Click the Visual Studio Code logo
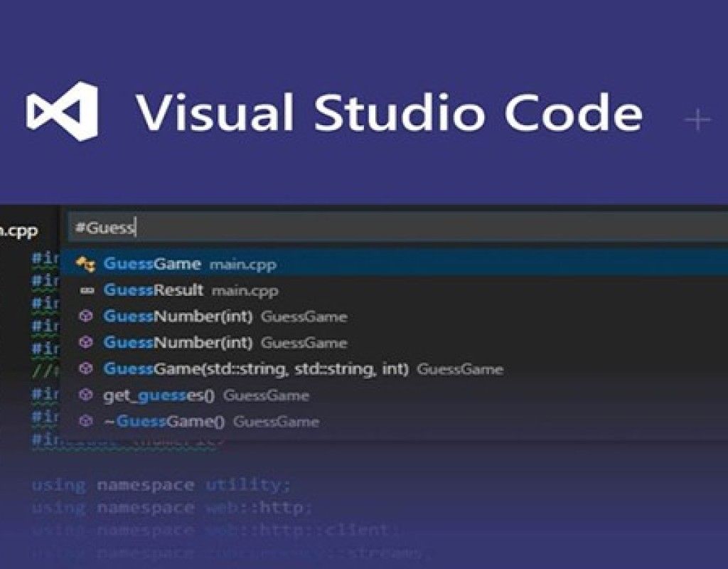The width and height of the screenshot is (728, 569). 62,112
